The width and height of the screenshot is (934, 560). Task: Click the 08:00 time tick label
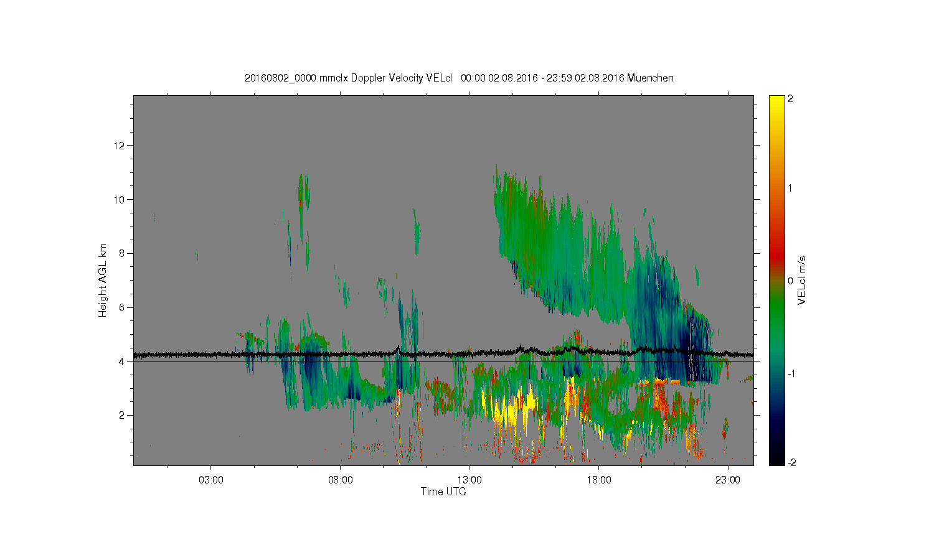(x=341, y=480)
